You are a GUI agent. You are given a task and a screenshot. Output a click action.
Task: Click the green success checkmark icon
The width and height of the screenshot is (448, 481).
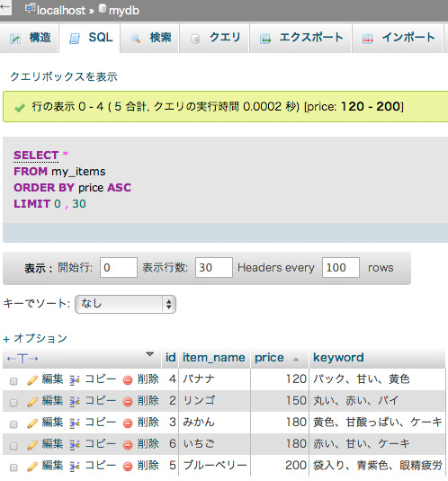pyautogui.click(x=20, y=108)
